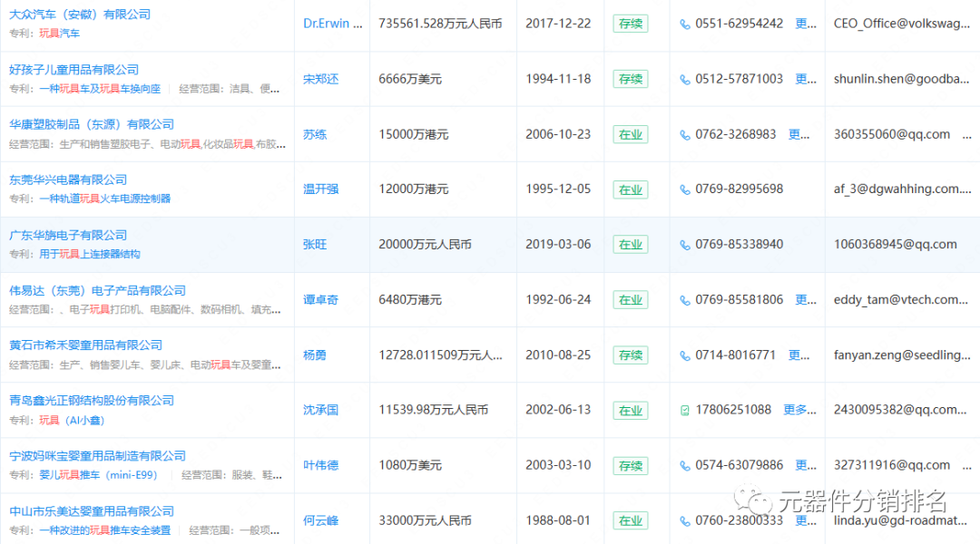Screen dimensions: 980x544
Task: Select email 1060368945@qq.com
Action: point(895,244)
